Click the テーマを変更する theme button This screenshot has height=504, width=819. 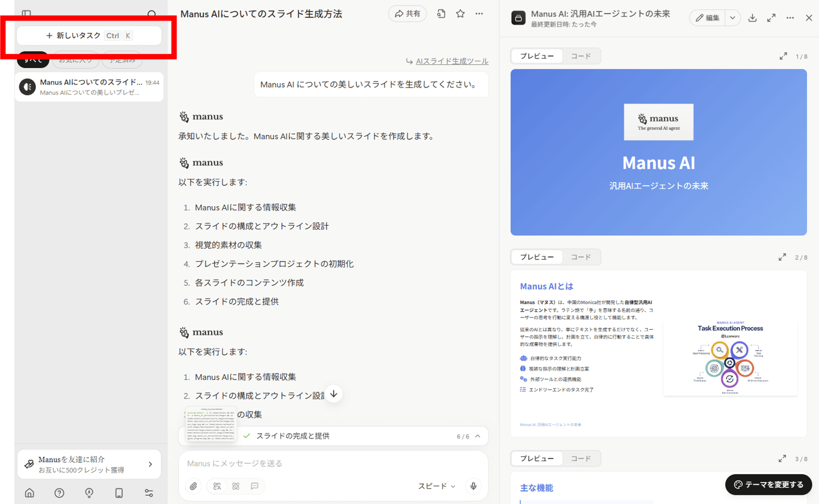768,485
